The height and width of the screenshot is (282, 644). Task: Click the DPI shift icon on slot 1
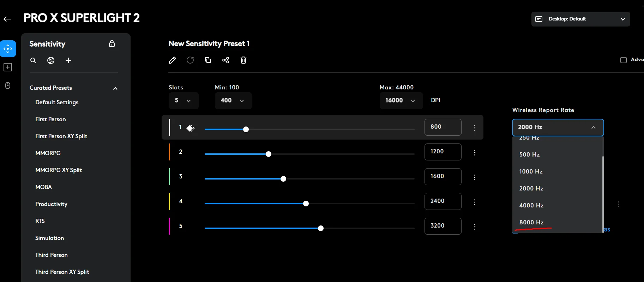191,128
